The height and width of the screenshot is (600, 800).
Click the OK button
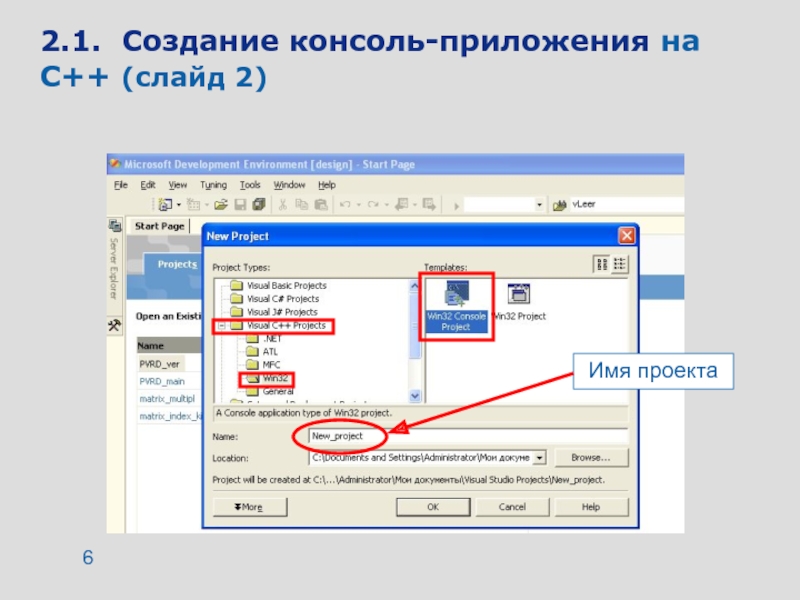pyautogui.click(x=433, y=507)
